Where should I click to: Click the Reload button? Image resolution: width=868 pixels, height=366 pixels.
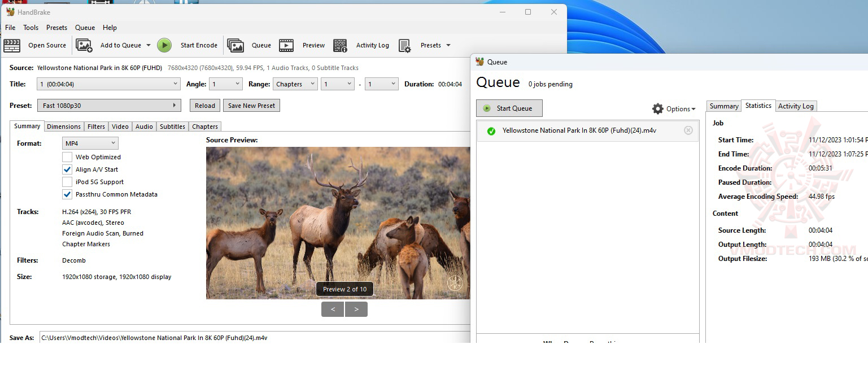coord(205,106)
